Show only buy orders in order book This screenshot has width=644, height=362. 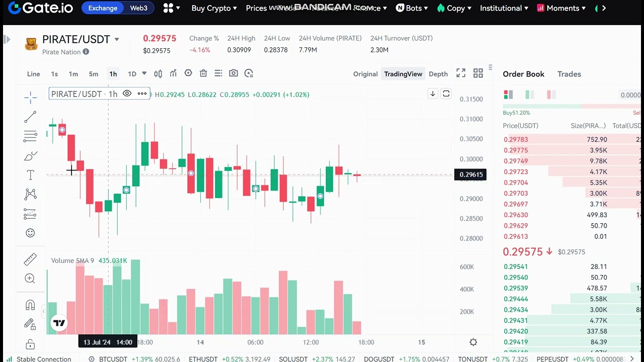pyautogui.click(x=529, y=95)
